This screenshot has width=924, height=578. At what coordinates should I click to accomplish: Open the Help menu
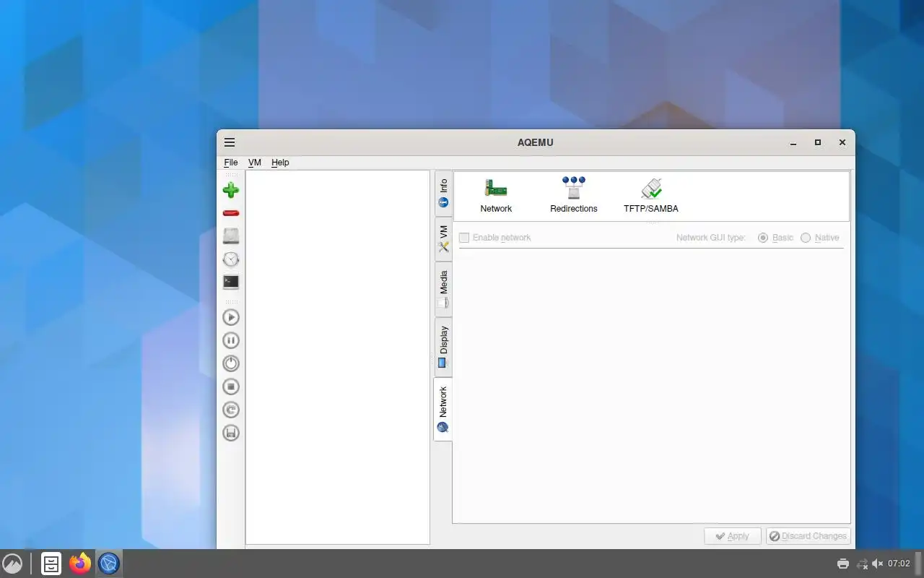[x=280, y=163]
